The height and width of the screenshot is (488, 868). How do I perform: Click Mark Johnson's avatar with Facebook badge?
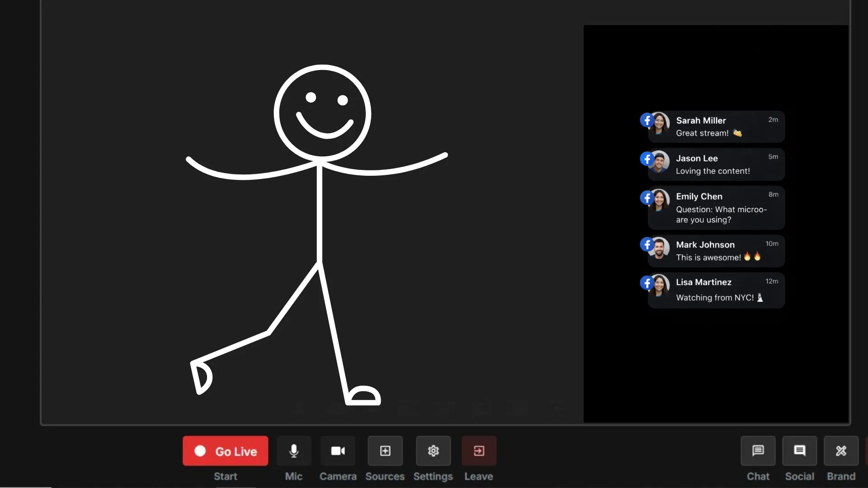656,248
